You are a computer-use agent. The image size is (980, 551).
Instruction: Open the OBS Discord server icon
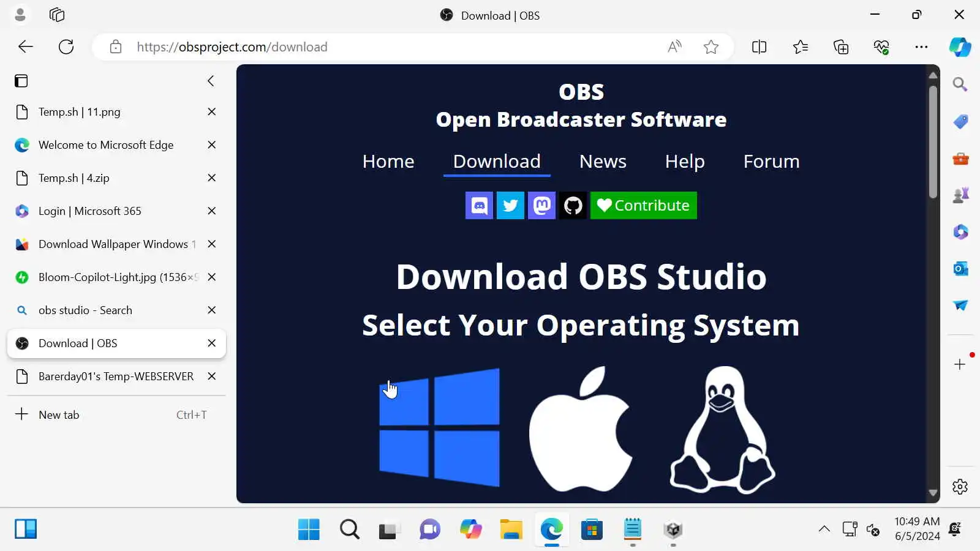[479, 205]
